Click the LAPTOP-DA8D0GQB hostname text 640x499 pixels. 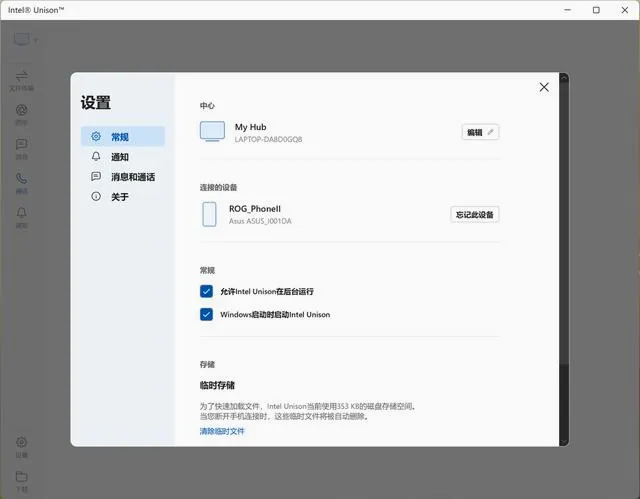pos(268,139)
